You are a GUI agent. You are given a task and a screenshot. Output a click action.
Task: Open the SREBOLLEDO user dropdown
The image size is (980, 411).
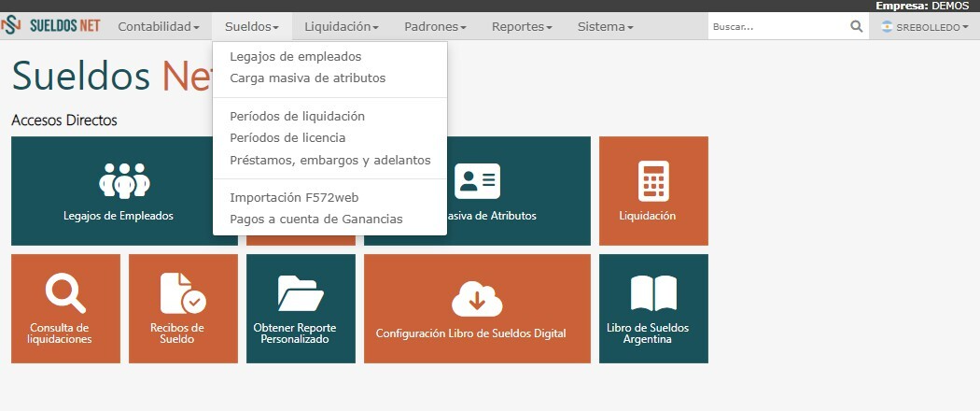click(x=924, y=27)
